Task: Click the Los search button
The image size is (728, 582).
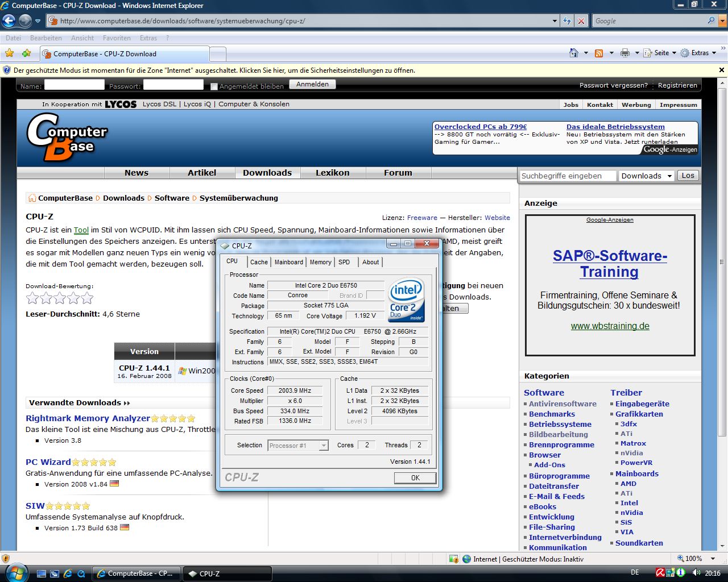Action: pyautogui.click(x=688, y=176)
